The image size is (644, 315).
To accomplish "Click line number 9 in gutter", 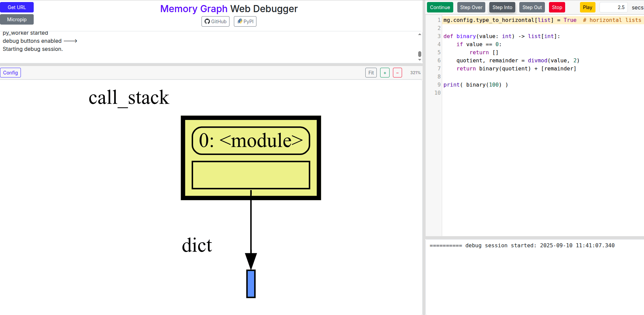I will (x=439, y=85).
